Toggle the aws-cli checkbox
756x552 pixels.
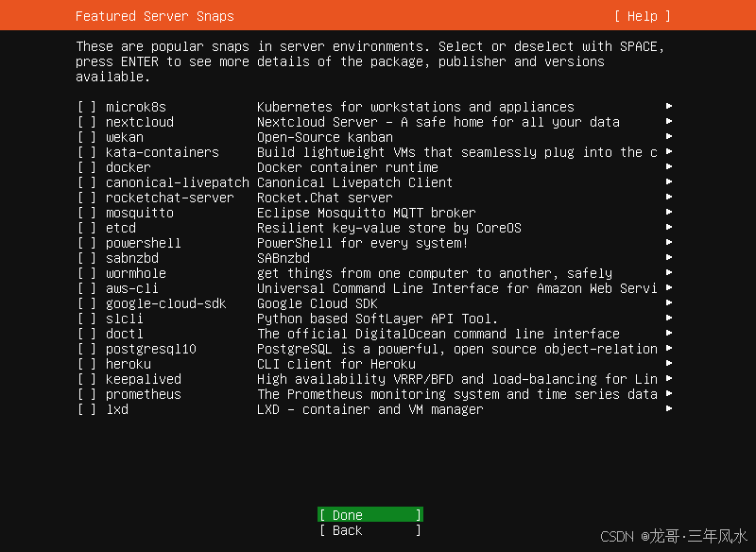(87, 288)
